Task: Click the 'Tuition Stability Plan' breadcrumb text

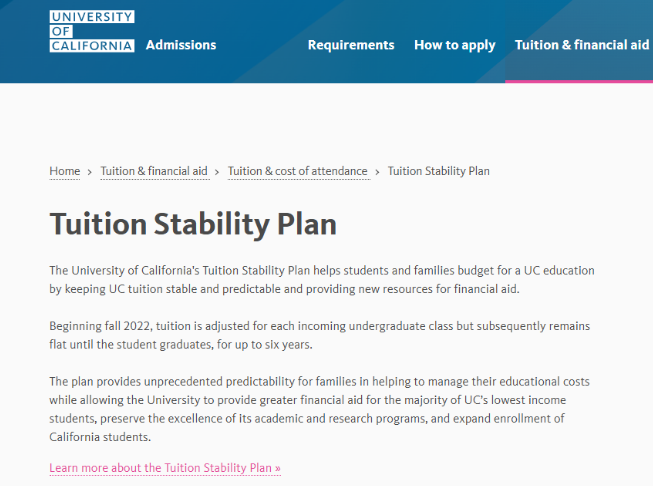Action: click(438, 171)
